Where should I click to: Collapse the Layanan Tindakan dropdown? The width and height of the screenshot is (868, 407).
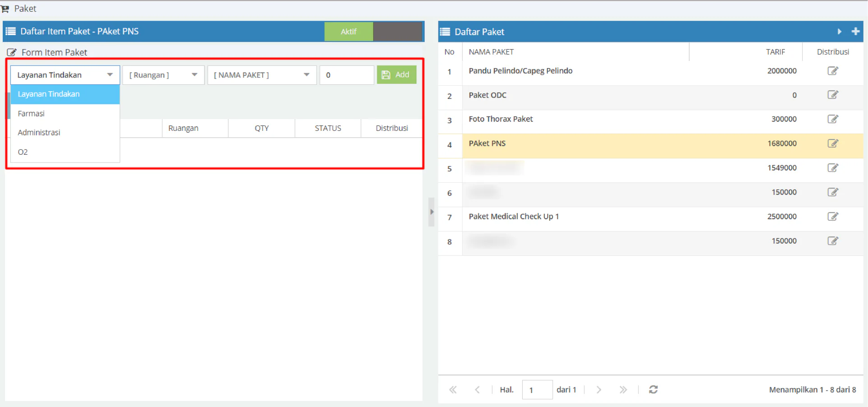65,75
